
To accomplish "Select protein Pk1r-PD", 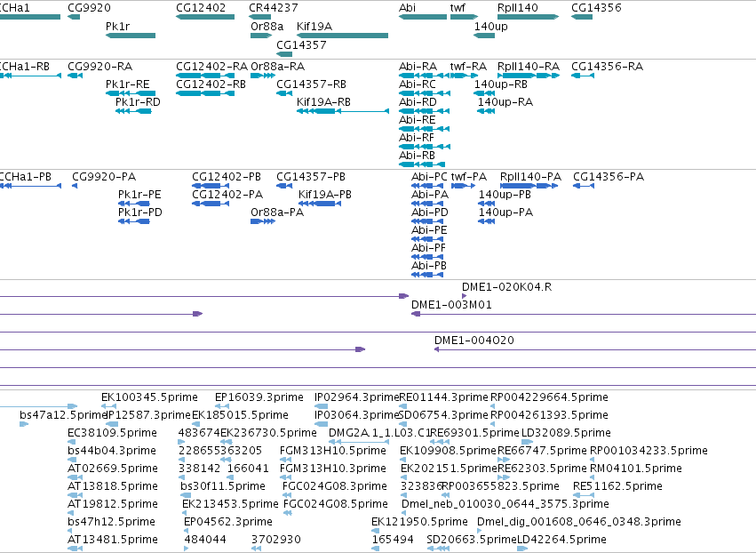I will pos(133,221).
